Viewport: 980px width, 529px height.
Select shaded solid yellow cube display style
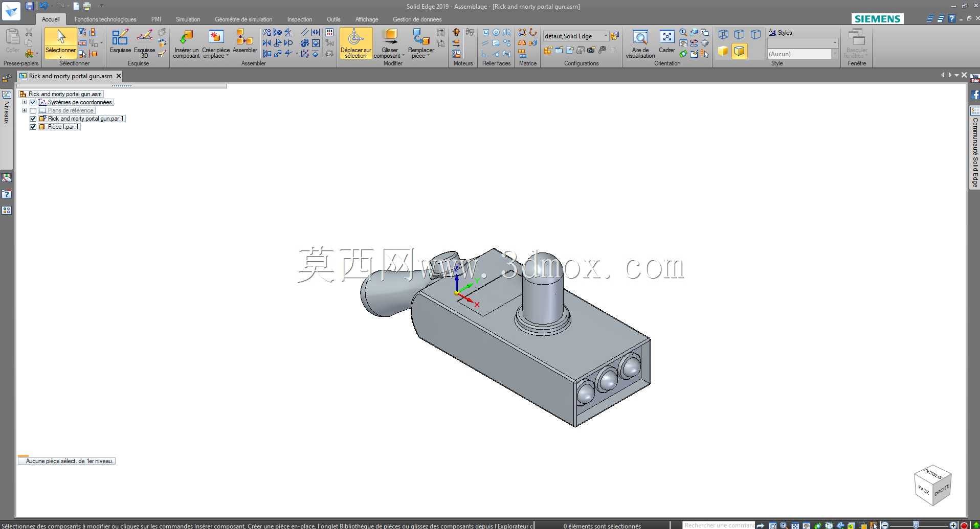(723, 51)
